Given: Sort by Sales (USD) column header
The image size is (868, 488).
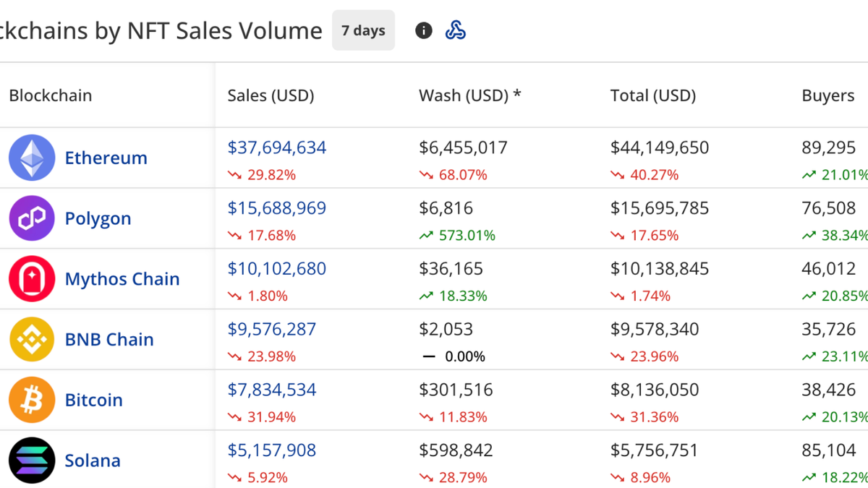Looking at the screenshot, I should (x=271, y=95).
